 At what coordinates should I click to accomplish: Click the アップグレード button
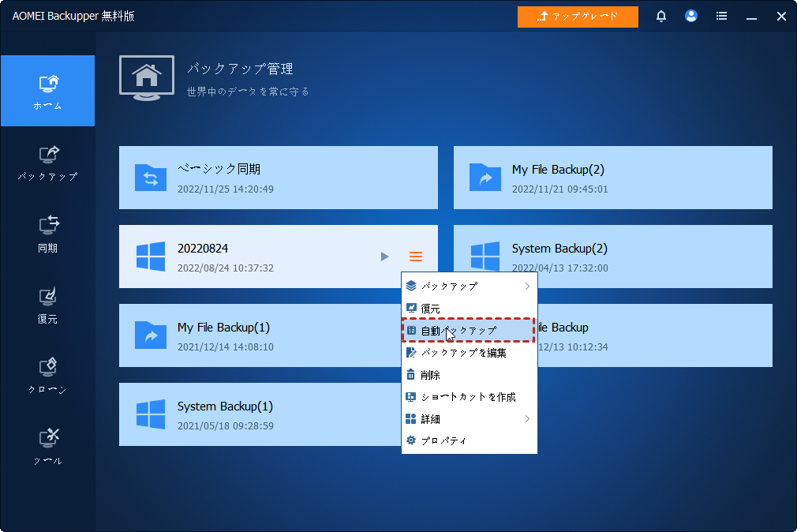[x=578, y=17]
